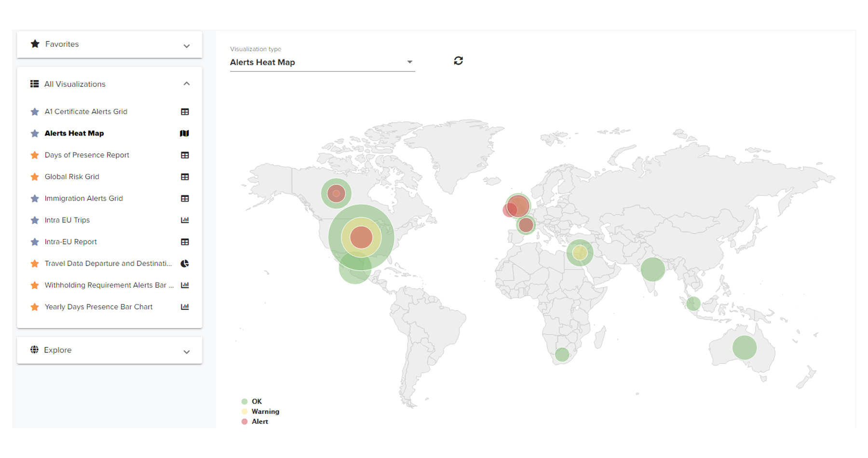Click the Explore panel header label
The height and width of the screenshot is (458, 868).
(57, 350)
